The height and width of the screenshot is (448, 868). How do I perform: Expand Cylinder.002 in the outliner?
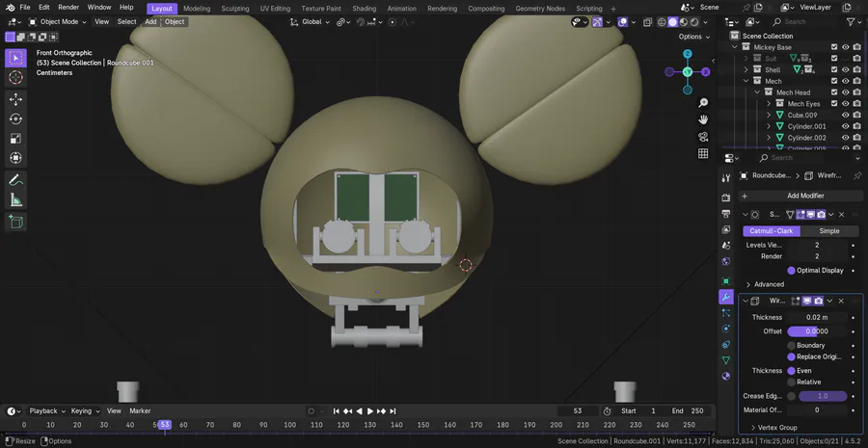769,138
